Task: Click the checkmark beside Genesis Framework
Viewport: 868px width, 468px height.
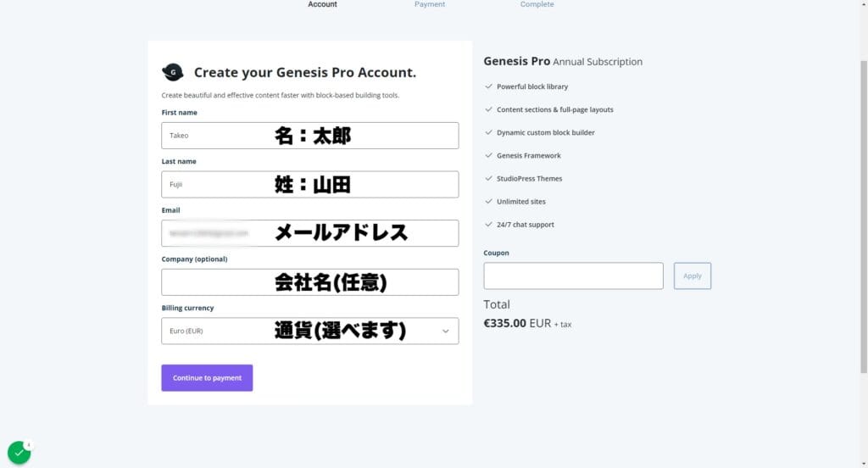Action: [x=488, y=156]
